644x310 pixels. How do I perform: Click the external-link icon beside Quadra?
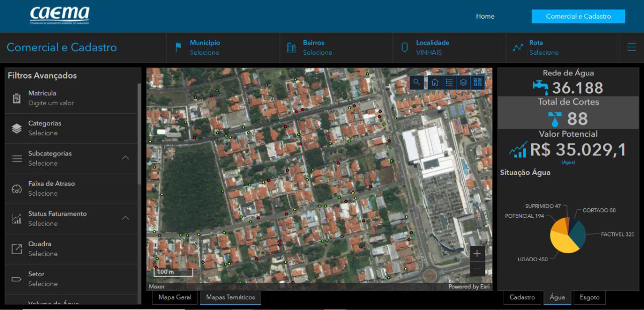tap(17, 249)
